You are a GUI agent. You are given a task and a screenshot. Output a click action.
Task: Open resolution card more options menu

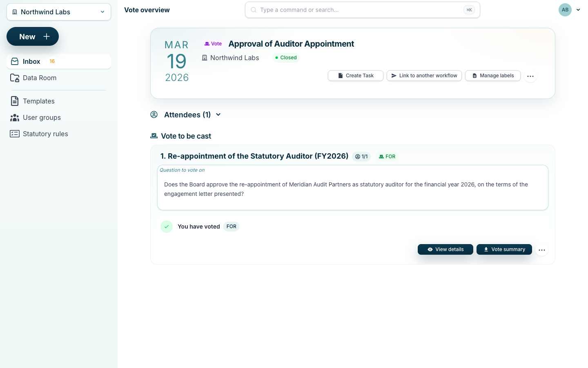pos(542,250)
